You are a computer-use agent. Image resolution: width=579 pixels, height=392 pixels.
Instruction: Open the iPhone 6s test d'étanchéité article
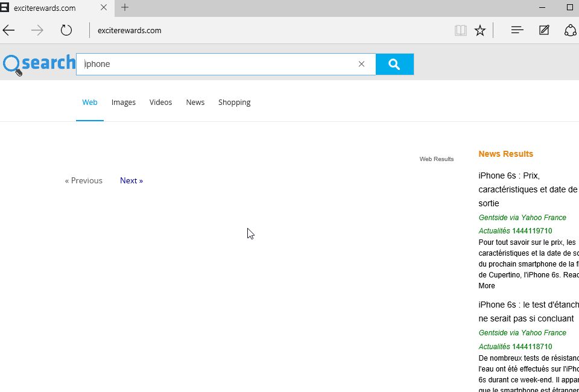[x=528, y=312]
